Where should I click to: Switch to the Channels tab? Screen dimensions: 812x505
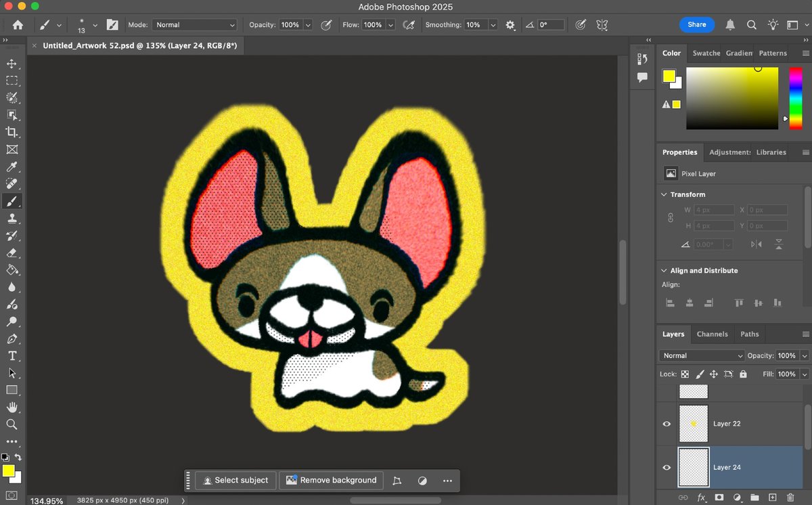[712, 334]
